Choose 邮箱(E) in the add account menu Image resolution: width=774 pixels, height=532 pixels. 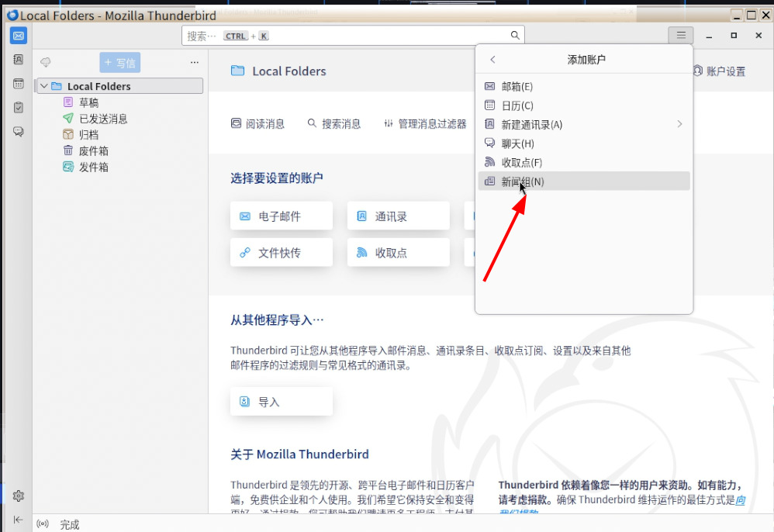pos(584,87)
